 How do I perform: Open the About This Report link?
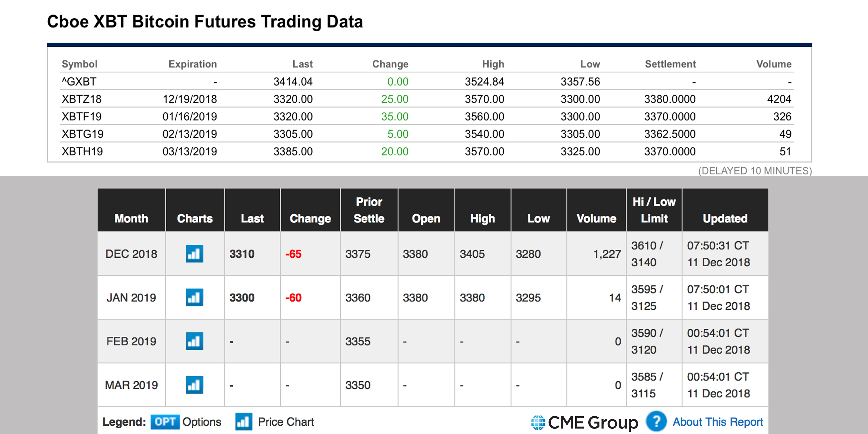718,422
